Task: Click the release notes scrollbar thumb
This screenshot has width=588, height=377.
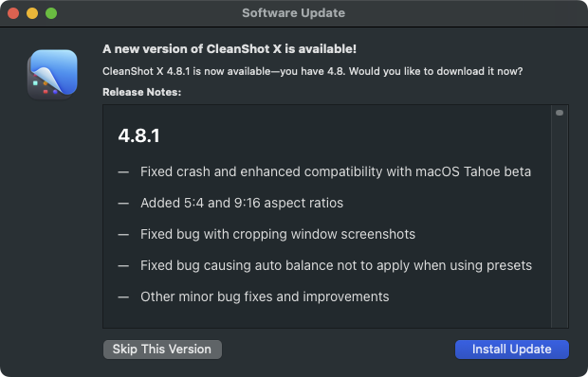Action: click(x=560, y=113)
